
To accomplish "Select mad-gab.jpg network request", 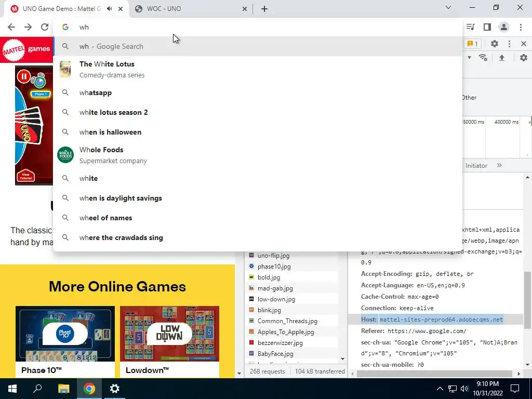I will (275, 288).
